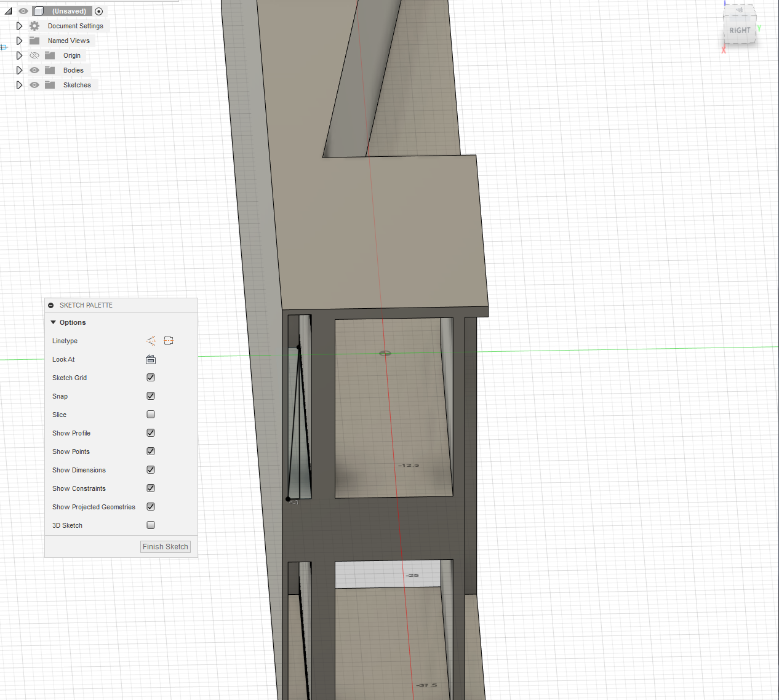Toggle visibility eye of the (Unsaved) root component
Viewport: 779px width, 700px height.
click(23, 11)
